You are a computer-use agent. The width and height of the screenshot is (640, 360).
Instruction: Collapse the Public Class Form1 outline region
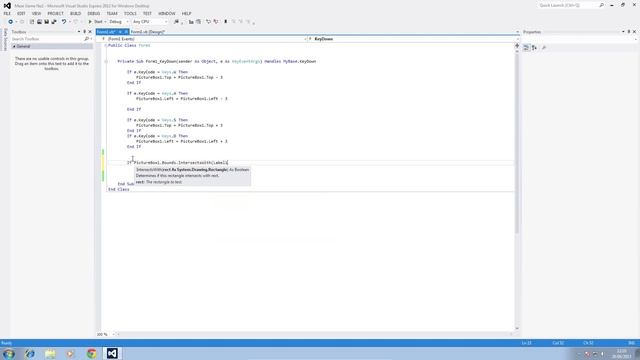point(106,45)
